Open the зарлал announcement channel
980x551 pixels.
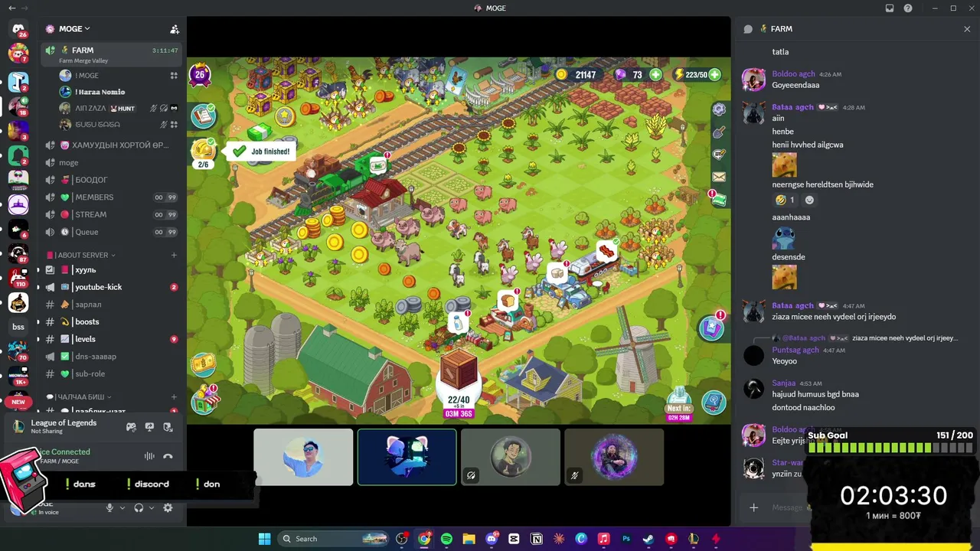[113, 305]
